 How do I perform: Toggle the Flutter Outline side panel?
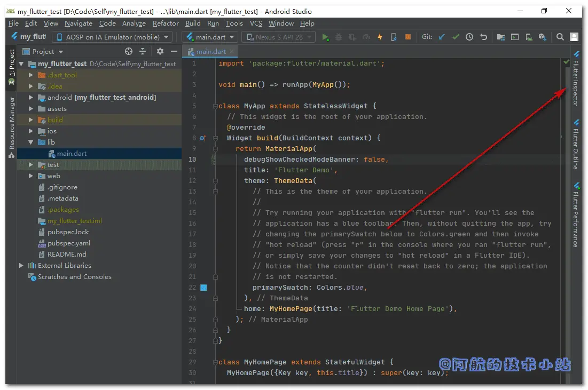(x=576, y=145)
